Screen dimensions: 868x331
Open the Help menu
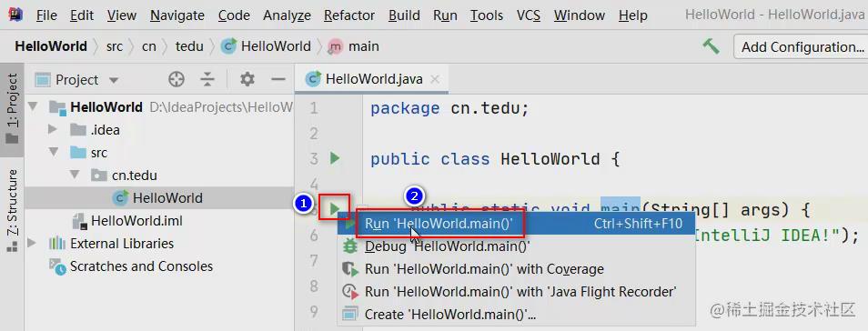pos(632,15)
